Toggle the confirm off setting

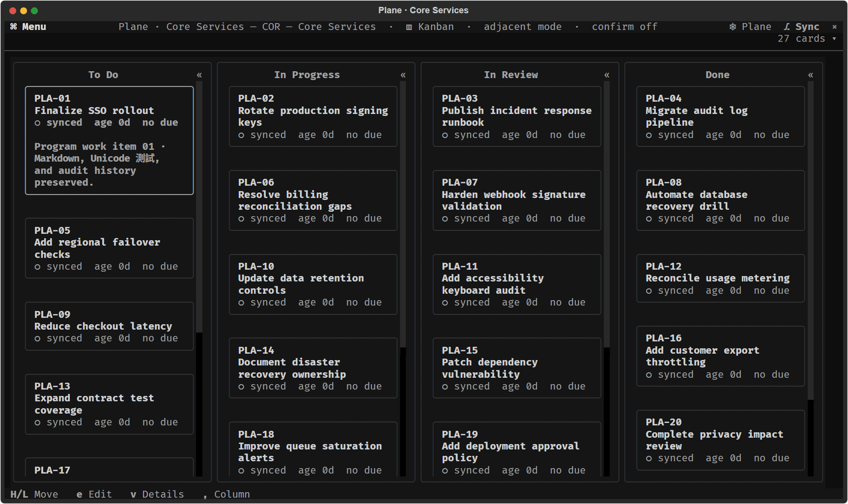point(624,27)
